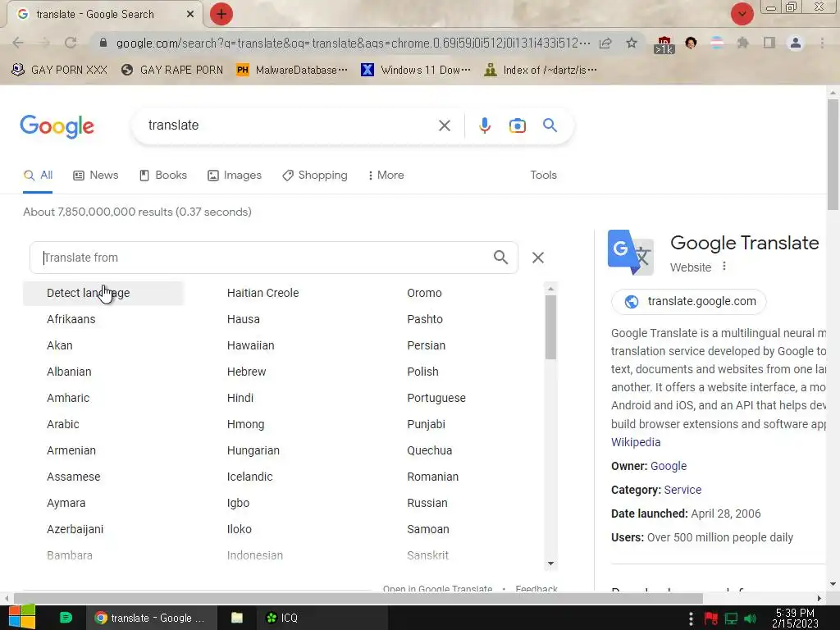Click the language list scroll-down arrow
The image size is (840, 630).
point(550,564)
